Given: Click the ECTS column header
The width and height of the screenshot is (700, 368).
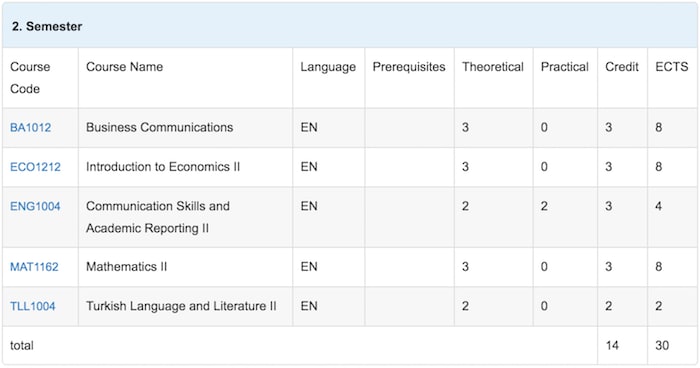Looking at the screenshot, I should [672, 67].
